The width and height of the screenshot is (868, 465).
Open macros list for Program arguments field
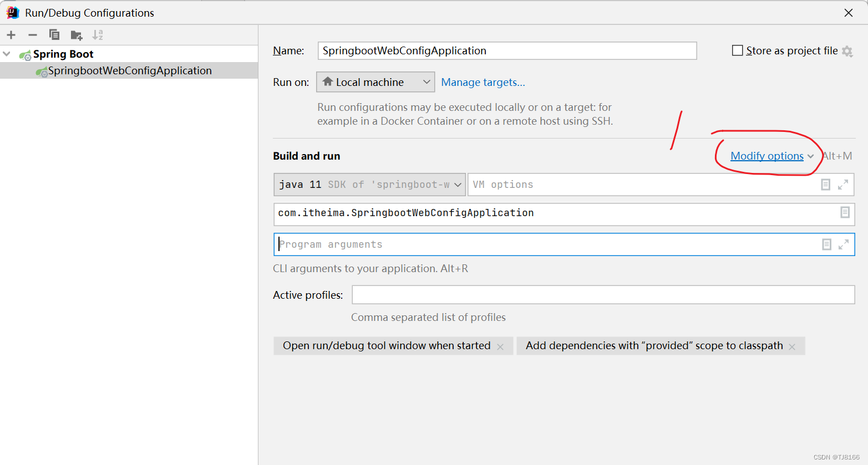point(826,244)
